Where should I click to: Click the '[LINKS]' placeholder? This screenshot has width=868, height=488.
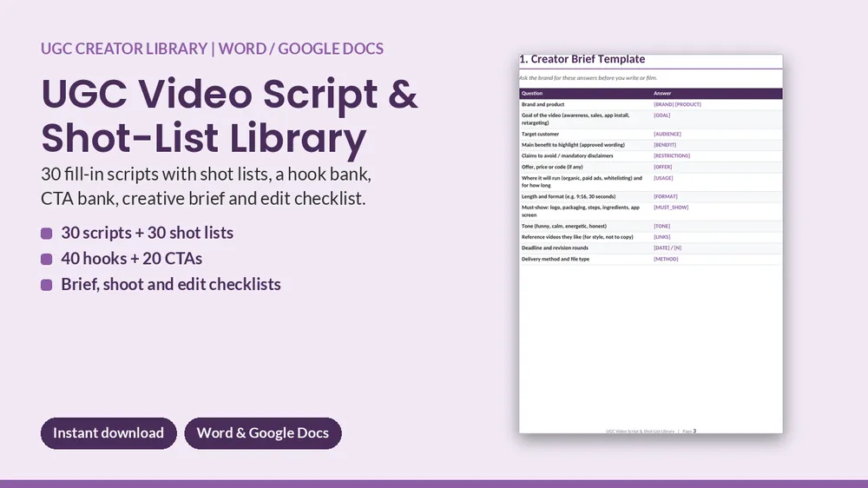(661, 237)
